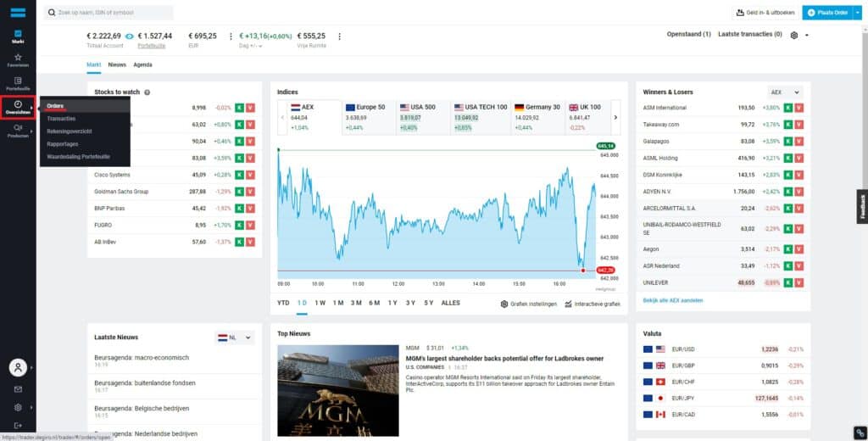Open three-dot menu next to EUR balance

(231, 36)
